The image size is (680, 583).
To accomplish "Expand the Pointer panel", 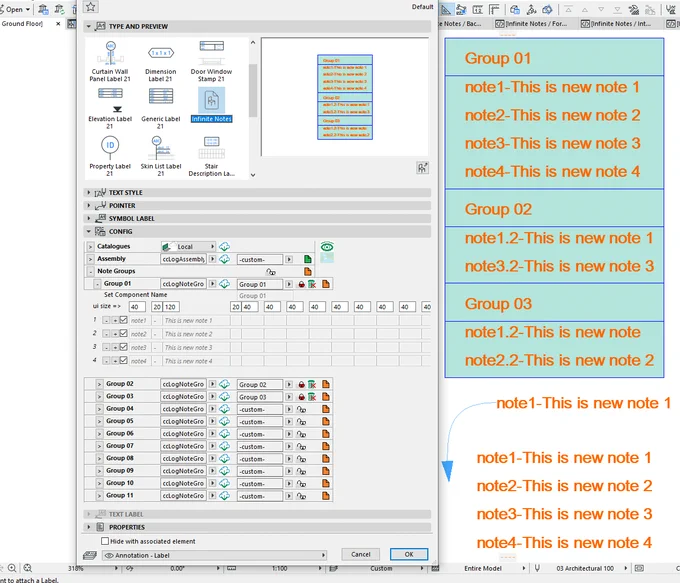I will 88,206.
